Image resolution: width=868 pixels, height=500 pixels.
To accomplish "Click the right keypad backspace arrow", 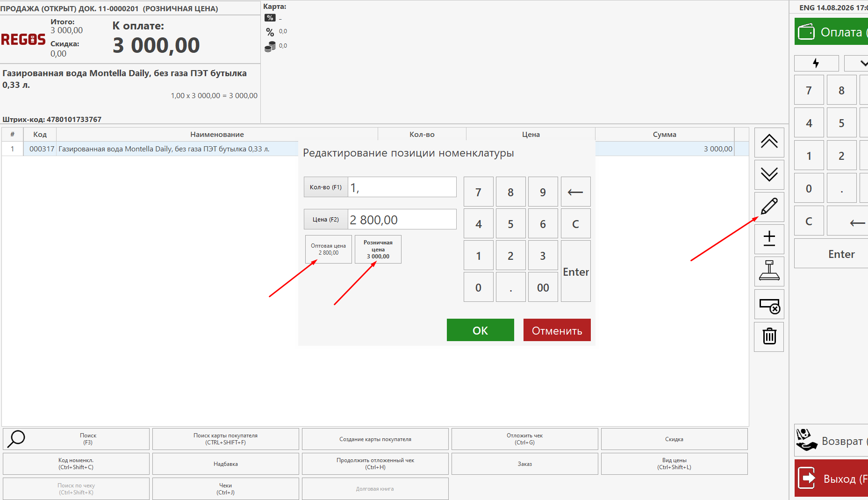I will click(847, 221).
